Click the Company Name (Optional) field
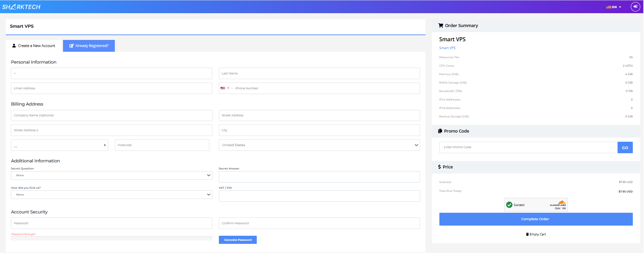The width and height of the screenshot is (644, 253). click(111, 115)
